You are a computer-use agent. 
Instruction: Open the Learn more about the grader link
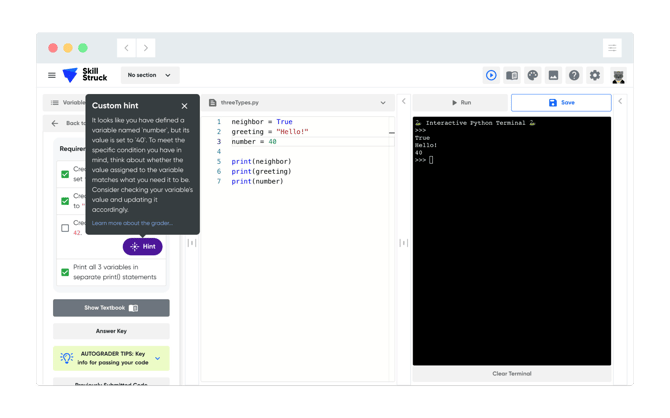pos(132,223)
